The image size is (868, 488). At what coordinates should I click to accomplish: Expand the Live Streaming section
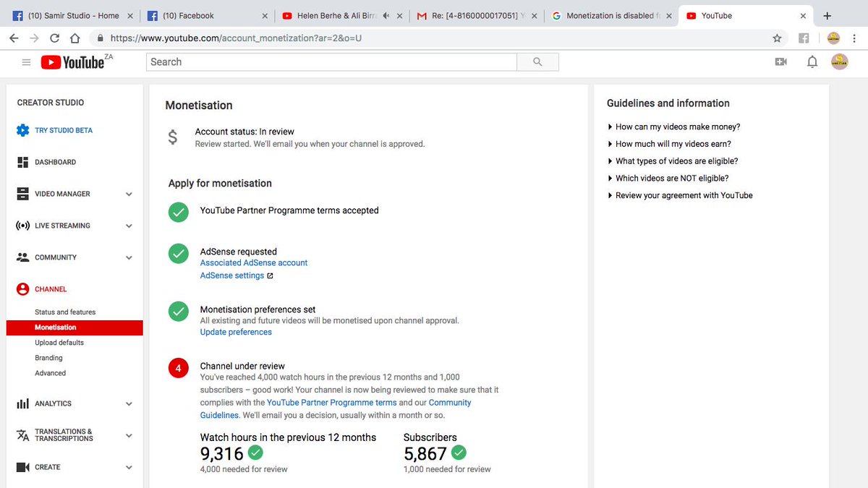click(x=129, y=226)
